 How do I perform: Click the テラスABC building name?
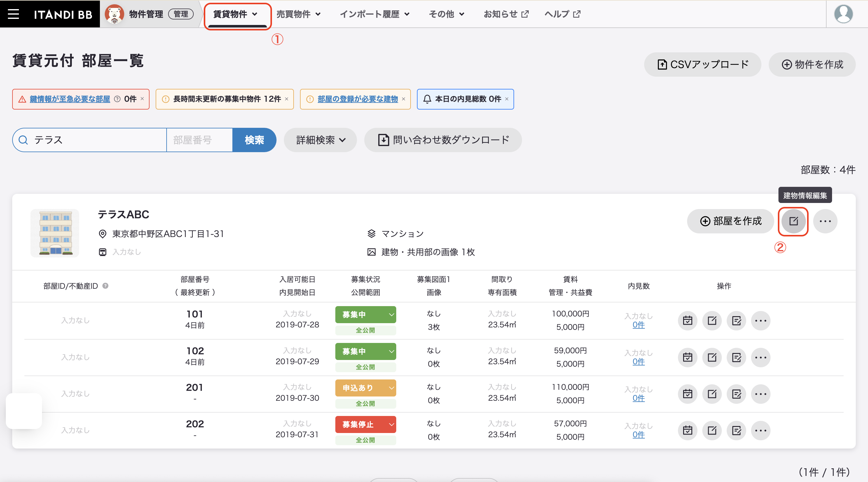tap(123, 215)
